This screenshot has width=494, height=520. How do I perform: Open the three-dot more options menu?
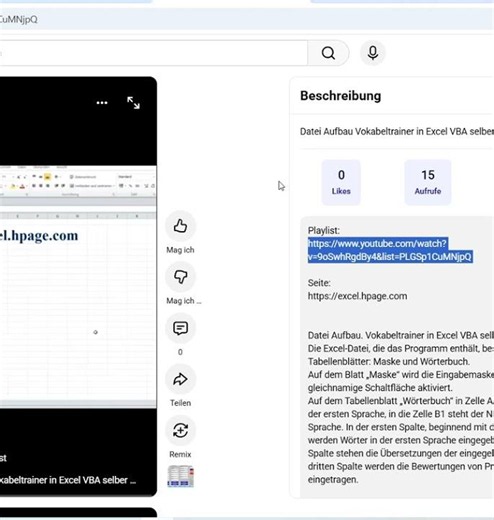click(102, 103)
